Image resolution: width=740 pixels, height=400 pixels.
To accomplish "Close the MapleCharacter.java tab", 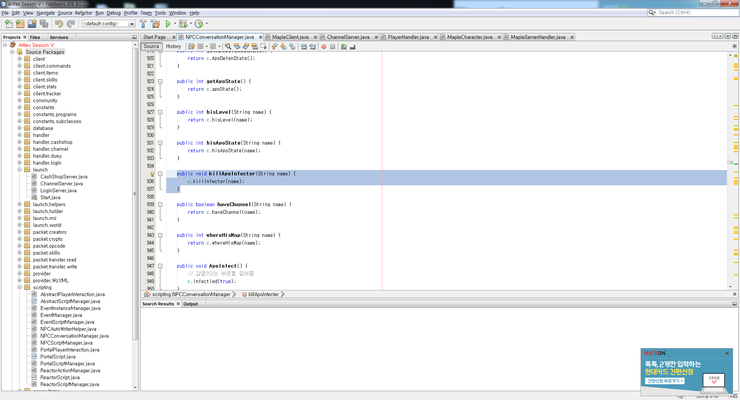I will point(499,37).
